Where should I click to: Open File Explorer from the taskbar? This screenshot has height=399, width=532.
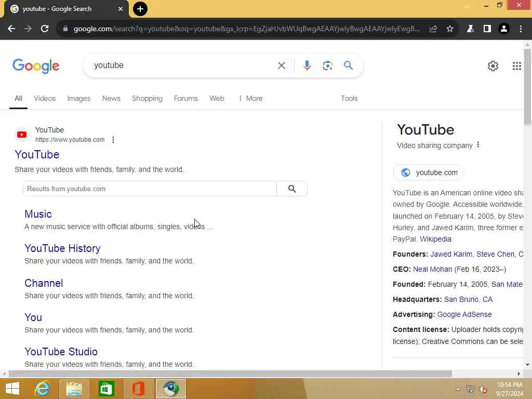coord(74,389)
